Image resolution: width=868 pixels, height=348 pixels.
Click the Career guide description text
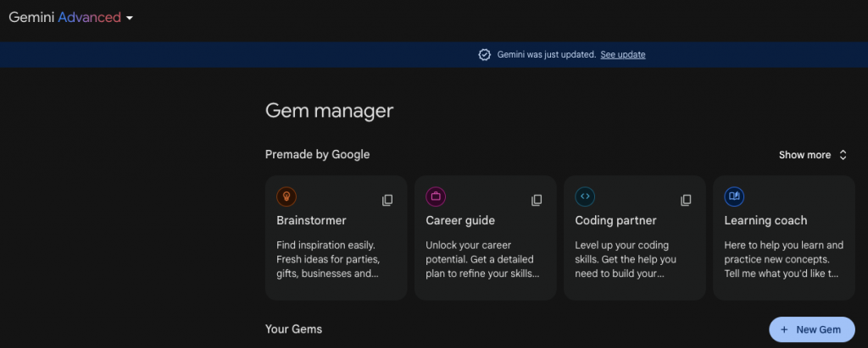482,259
